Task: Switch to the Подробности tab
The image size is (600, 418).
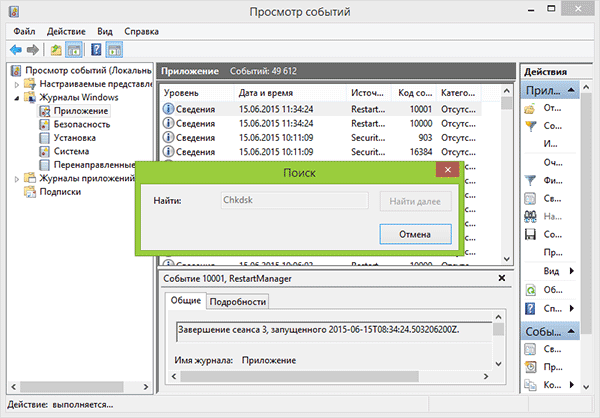Action: point(238,302)
